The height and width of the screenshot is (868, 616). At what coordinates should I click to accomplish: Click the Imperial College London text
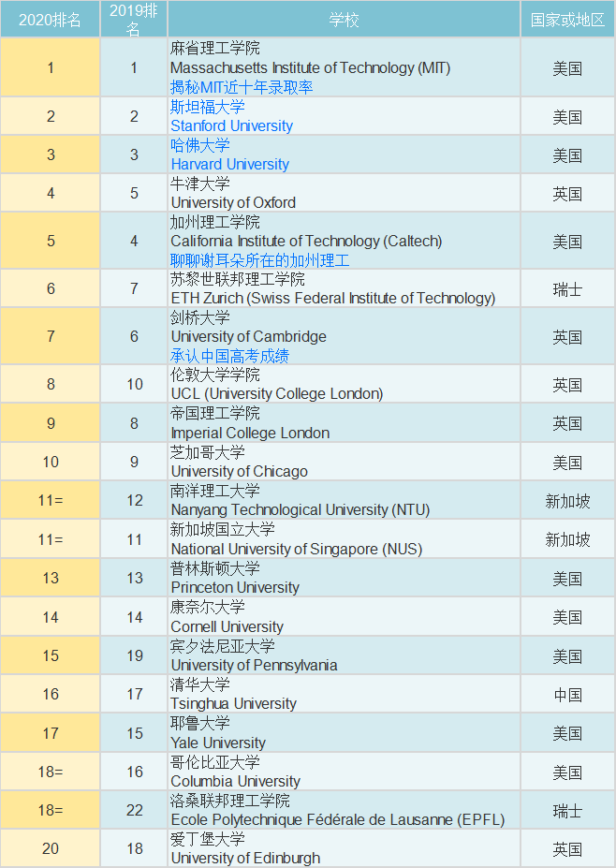[250, 433]
